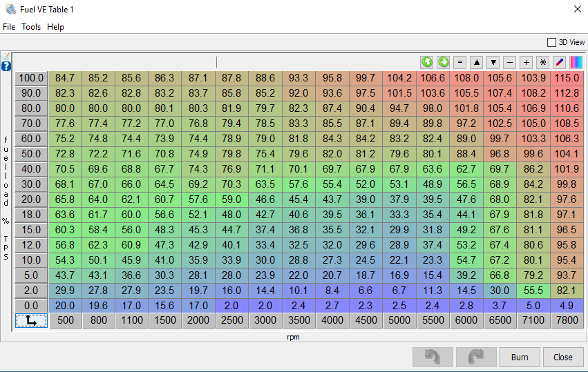The image size is (588, 372).
Task: Click the Close button
Action: 563,357
